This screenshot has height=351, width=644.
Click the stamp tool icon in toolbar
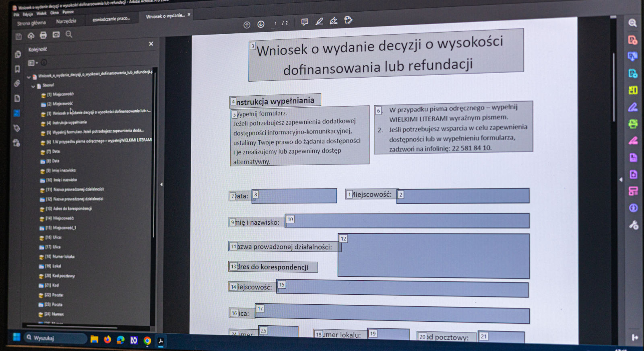[x=348, y=20]
